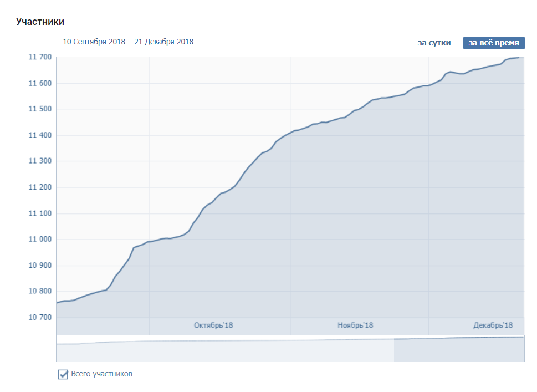Click the '11 000' y-axis value
This screenshot has height=392, width=537.
[x=40, y=239]
